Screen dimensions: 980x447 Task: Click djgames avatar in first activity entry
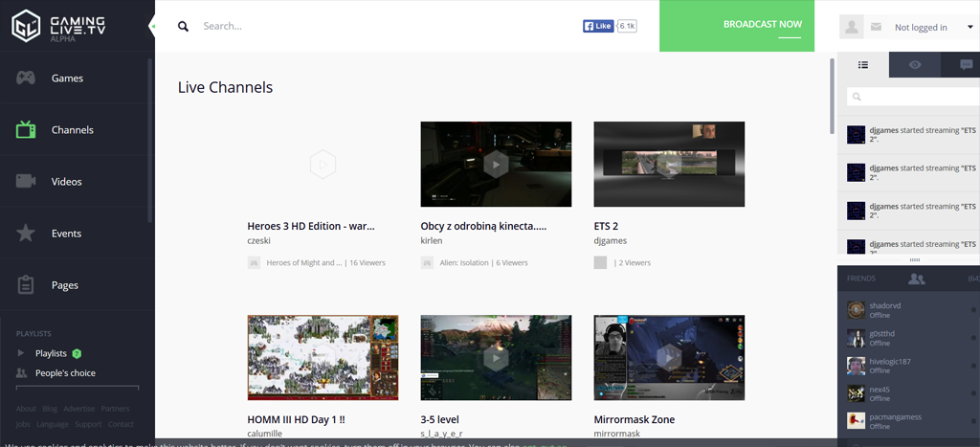857,135
